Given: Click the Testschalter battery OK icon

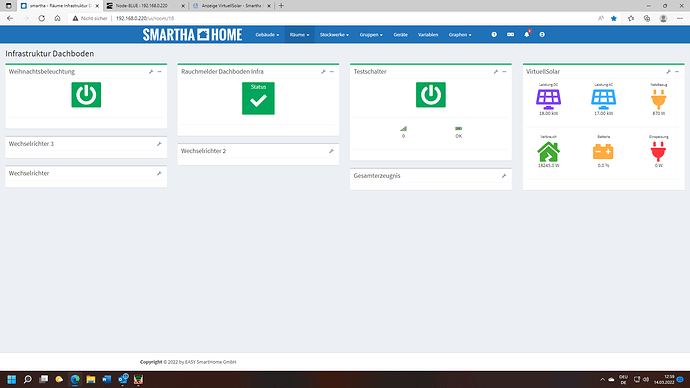Looking at the screenshot, I should [x=459, y=128].
